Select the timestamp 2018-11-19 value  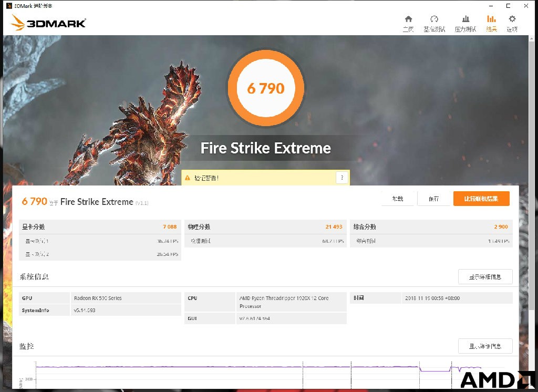pos(432,298)
